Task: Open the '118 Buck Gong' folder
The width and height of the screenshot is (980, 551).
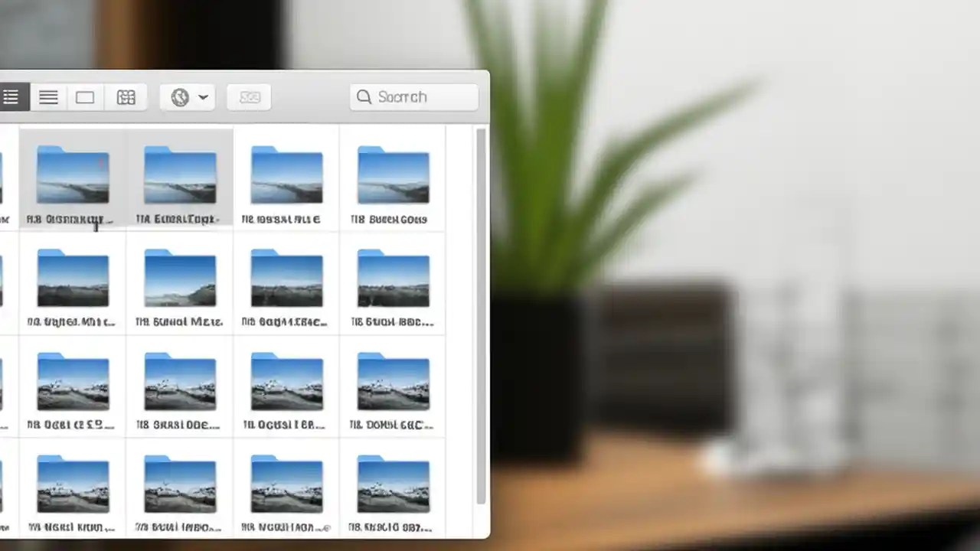Action: pyautogui.click(x=393, y=176)
